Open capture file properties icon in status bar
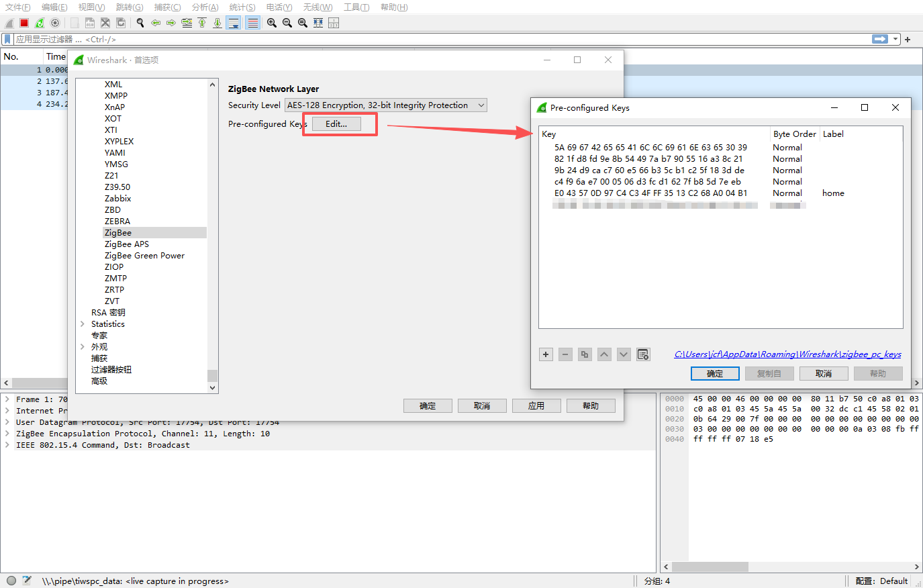 click(27, 581)
